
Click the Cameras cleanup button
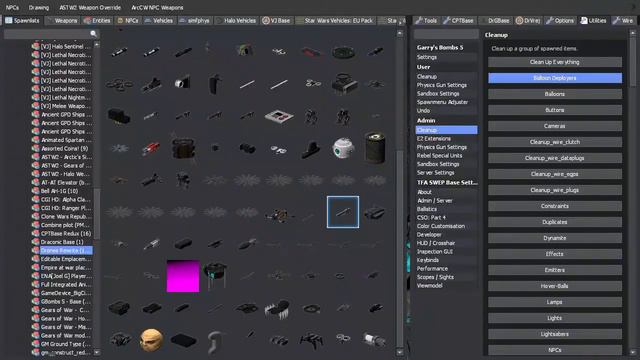pyautogui.click(x=555, y=126)
